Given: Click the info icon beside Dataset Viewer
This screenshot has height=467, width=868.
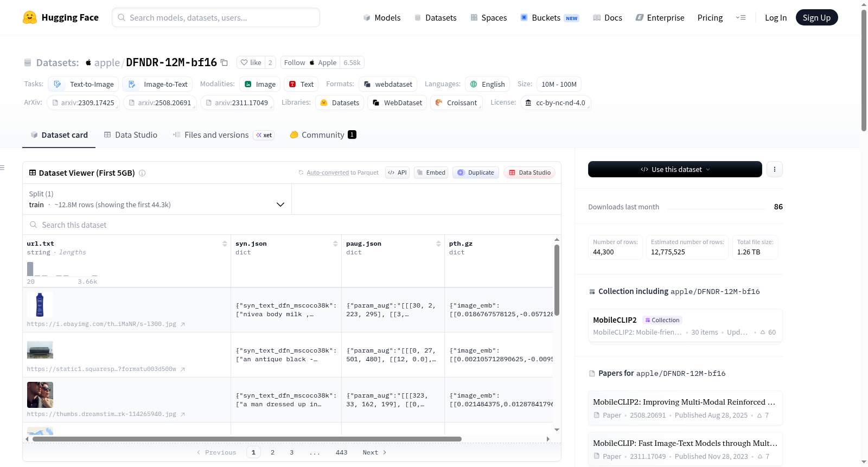Looking at the screenshot, I should click(x=142, y=173).
